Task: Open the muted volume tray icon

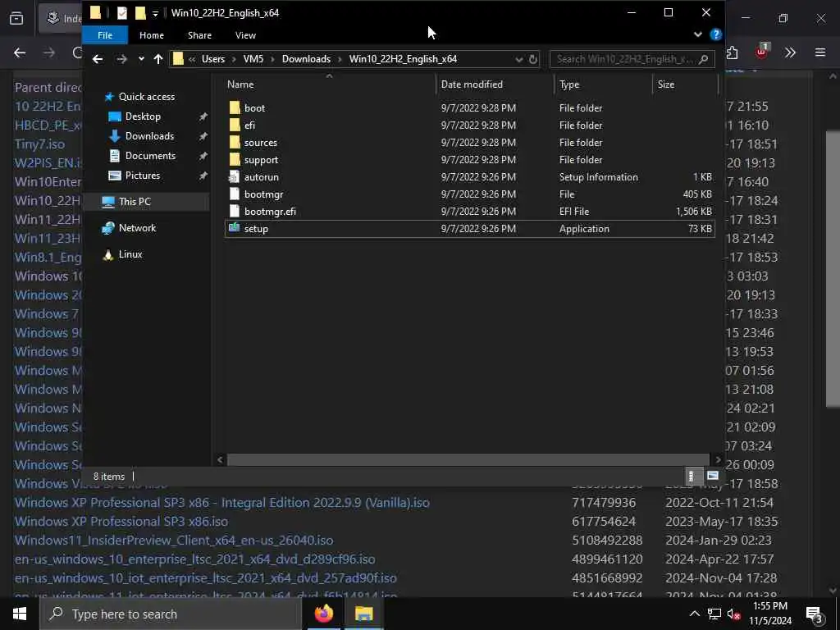Action: coord(734,614)
